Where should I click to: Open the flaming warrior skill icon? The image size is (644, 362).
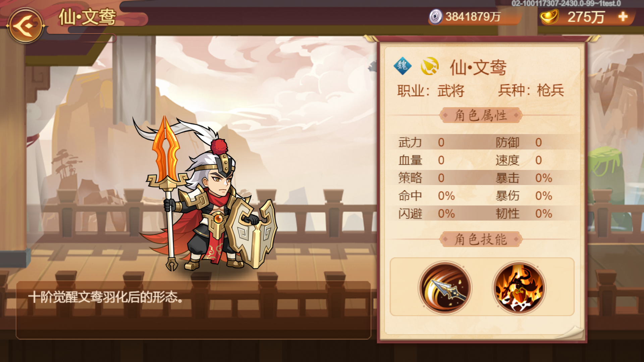tap(519, 288)
